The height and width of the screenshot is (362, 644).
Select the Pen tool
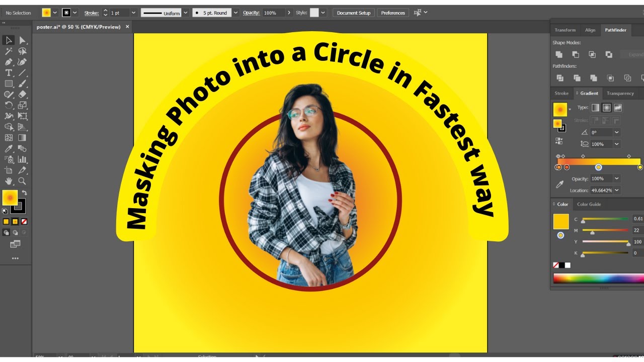pyautogui.click(x=9, y=62)
